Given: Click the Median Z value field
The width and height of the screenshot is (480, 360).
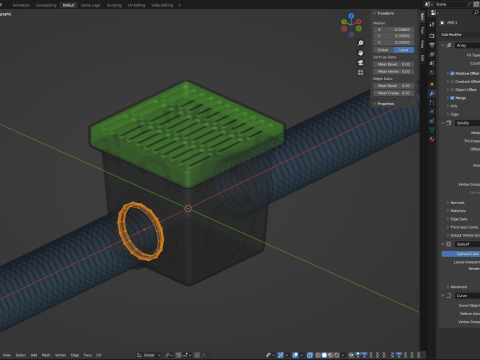Looking at the screenshot, I should point(394,42).
